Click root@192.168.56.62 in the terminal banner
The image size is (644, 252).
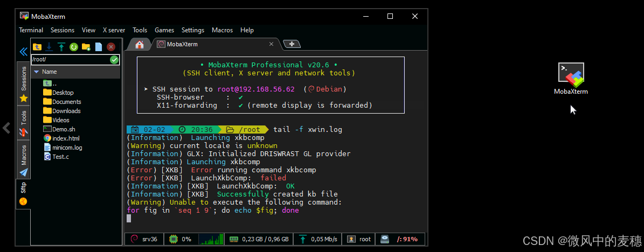(x=255, y=89)
